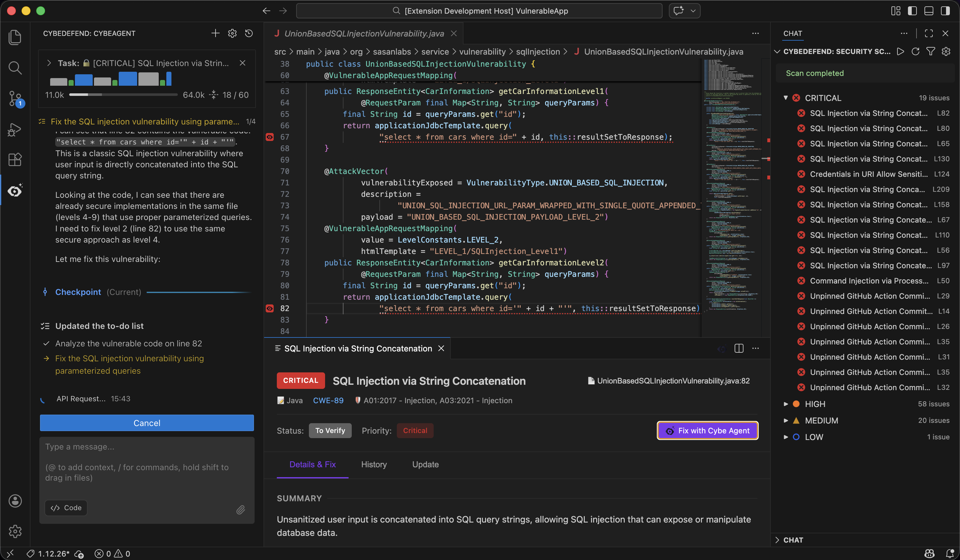Open the Run and Debug view
The width and height of the screenshot is (960, 560).
pyautogui.click(x=15, y=130)
